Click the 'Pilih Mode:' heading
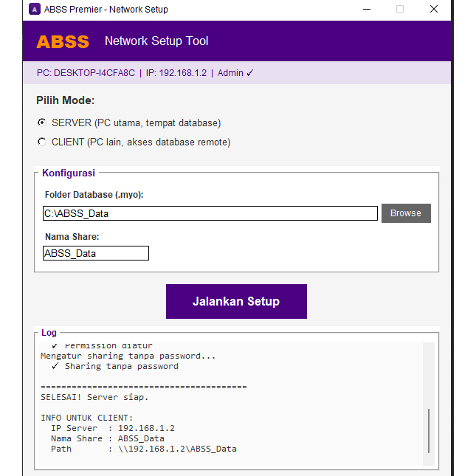Image resolution: width=476 pixels, height=476 pixels. click(65, 100)
